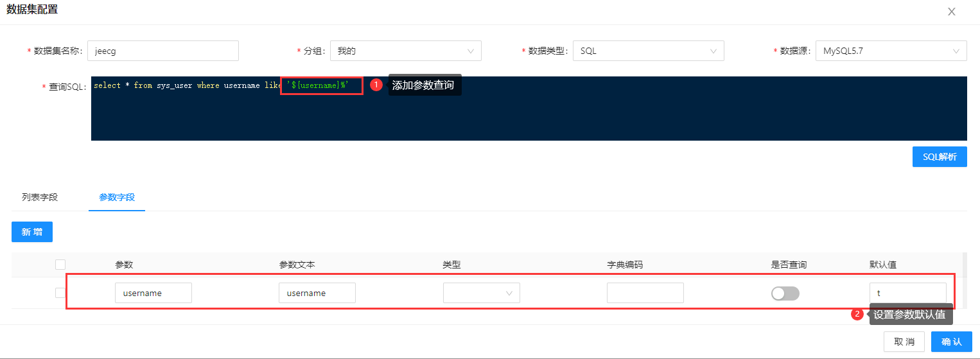Screen dimensions: 980x359
Task: Open the 分组 dropdown showing 我的
Action: point(406,51)
